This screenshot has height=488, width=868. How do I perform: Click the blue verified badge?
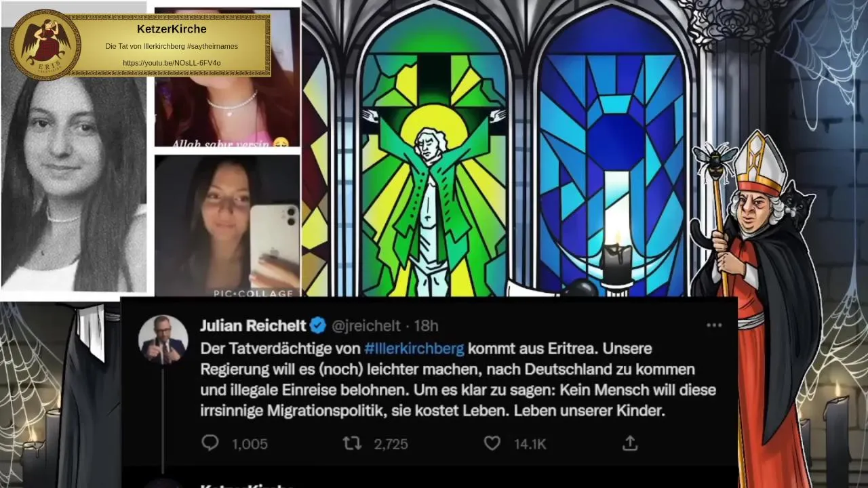coord(318,326)
